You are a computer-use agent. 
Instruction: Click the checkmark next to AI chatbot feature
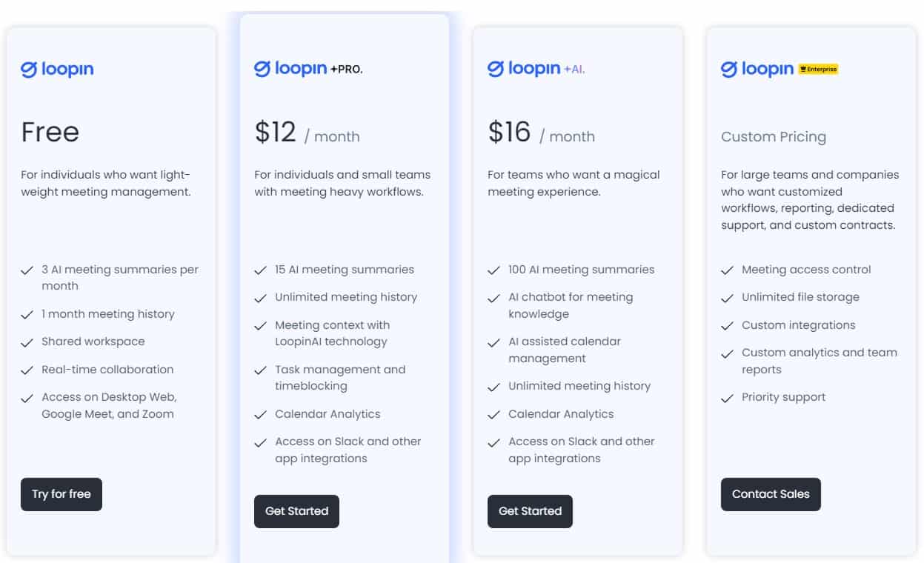pyautogui.click(x=493, y=297)
